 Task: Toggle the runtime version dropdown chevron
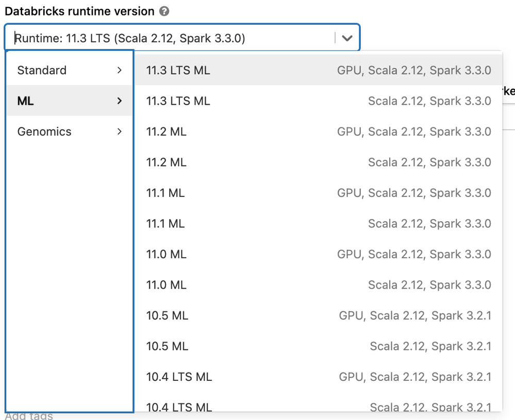[x=347, y=38]
